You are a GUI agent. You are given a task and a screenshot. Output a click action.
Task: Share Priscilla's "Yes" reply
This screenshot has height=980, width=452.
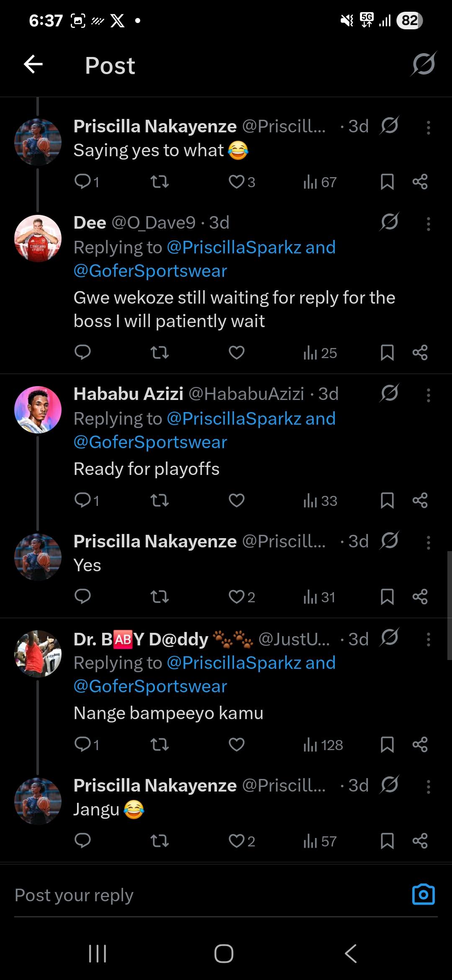pyautogui.click(x=420, y=597)
